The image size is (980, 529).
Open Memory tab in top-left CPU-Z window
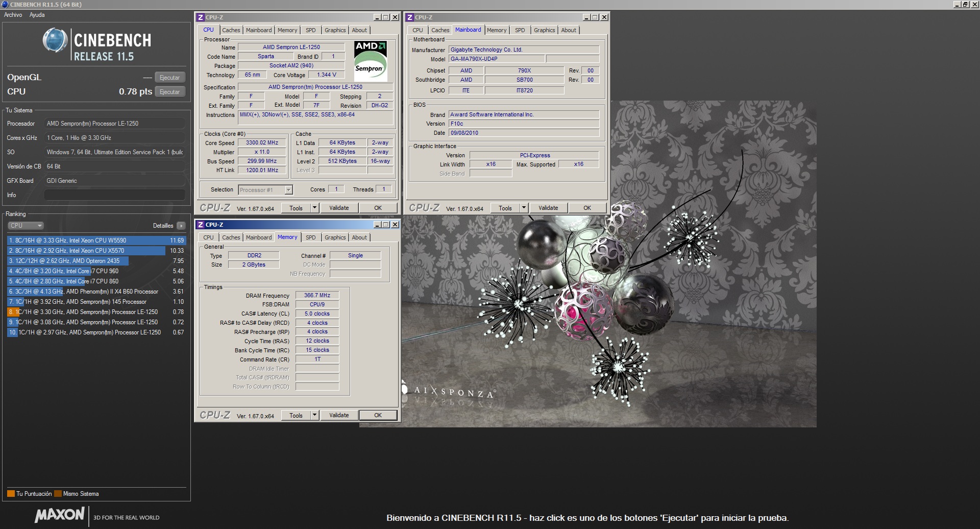(x=287, y=30)
